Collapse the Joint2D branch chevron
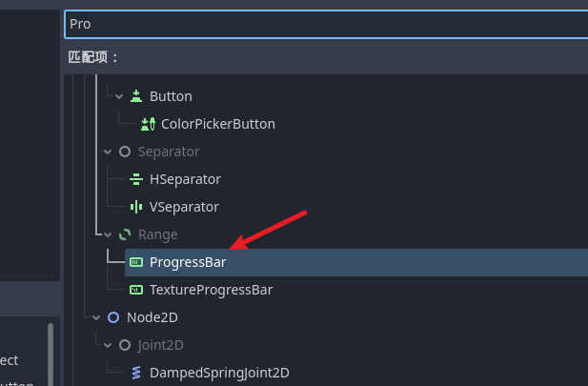 [x=108, y=345]
